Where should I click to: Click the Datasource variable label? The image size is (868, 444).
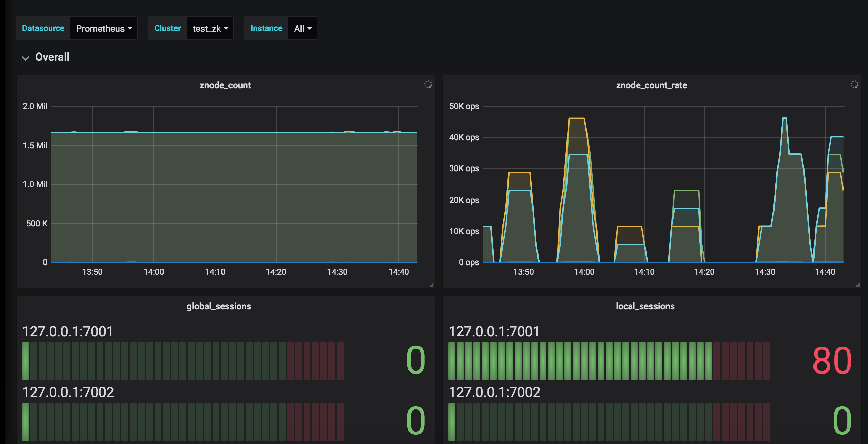coord(43,28)
